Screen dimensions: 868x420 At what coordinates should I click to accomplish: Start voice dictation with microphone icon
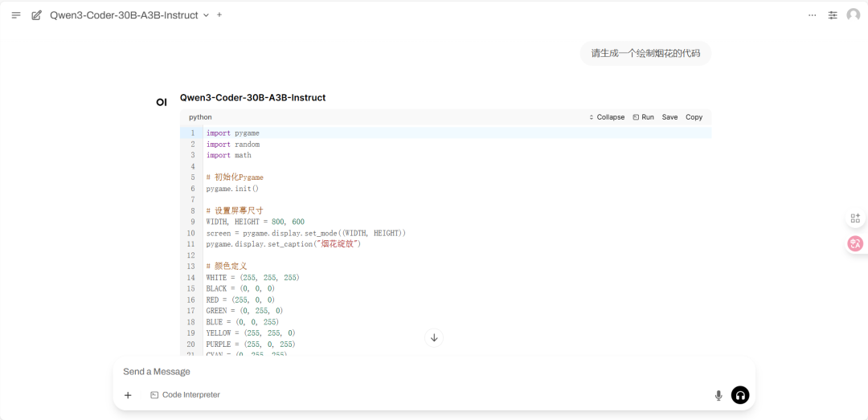pos(719,395)
